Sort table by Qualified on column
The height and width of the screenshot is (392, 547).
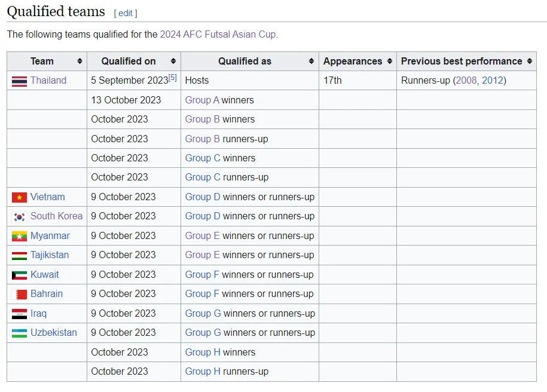(x=173, y=62)
